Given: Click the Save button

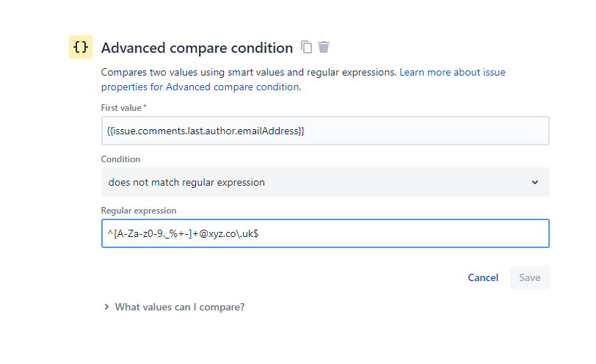Looking at the screenshot, I should [x=529, y=277].
